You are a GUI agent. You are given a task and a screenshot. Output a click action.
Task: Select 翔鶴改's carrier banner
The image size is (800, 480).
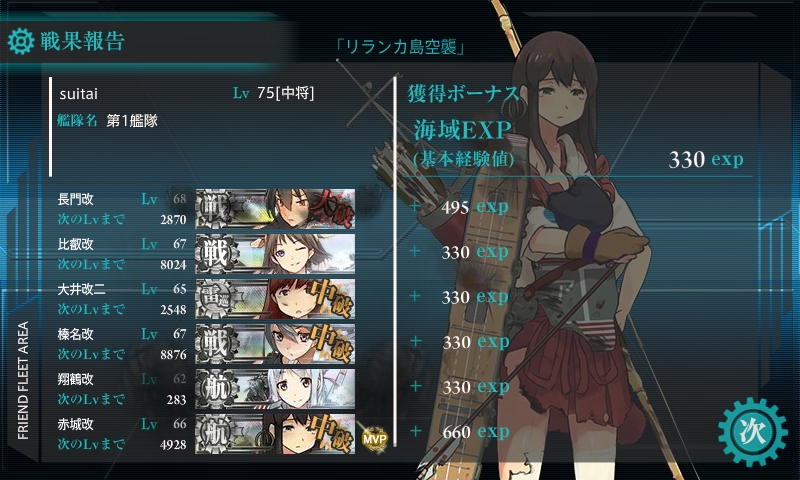275,388
